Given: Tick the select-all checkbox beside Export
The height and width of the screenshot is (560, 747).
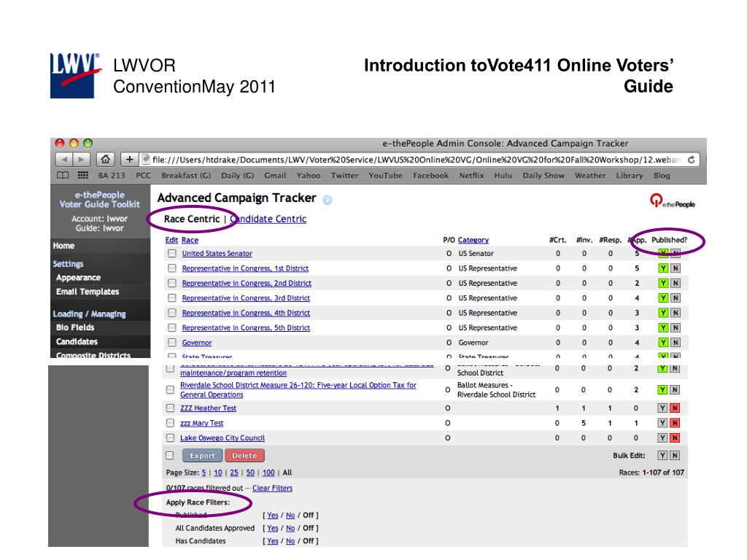Looking at the screenshot, I should 169,456.
